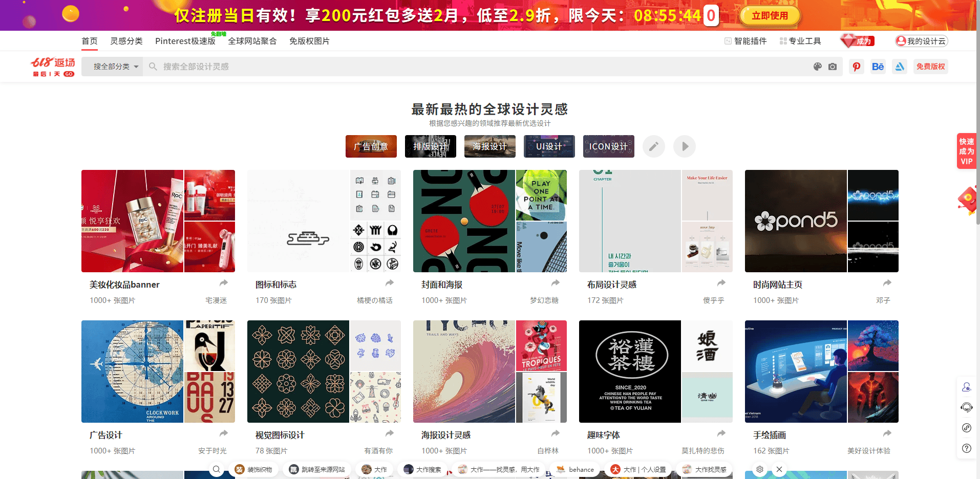
Task: Open the 专业工具 menu
Action: pos(800,41)
